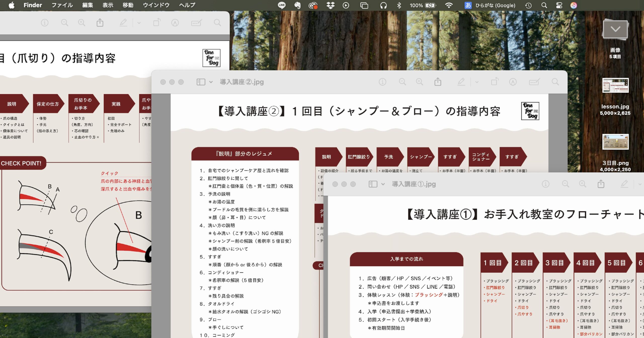644x338 pixels.
Task: Click the 導入講座②.jpg window title
Action: tap(242, 82)
